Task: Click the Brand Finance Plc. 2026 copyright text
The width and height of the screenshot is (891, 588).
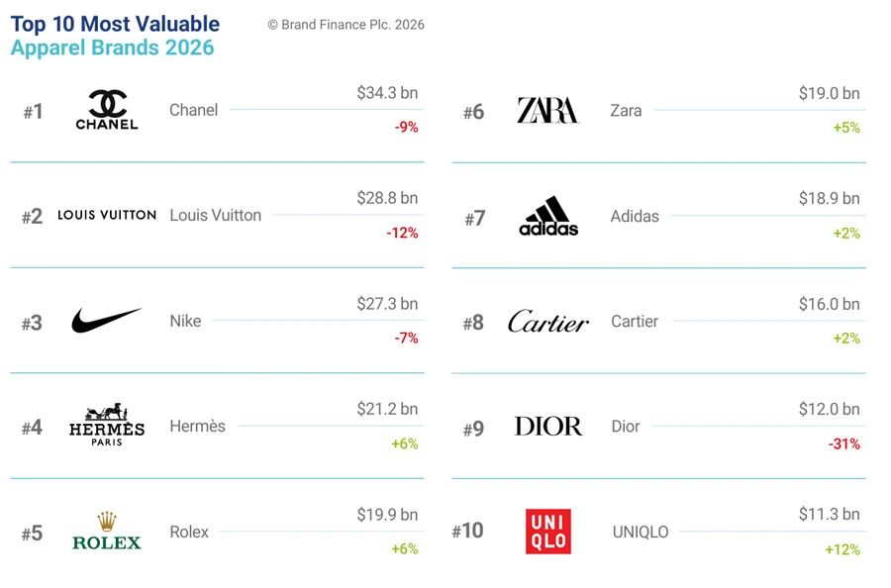Action: pyautogui.click(x=346, y=25)
